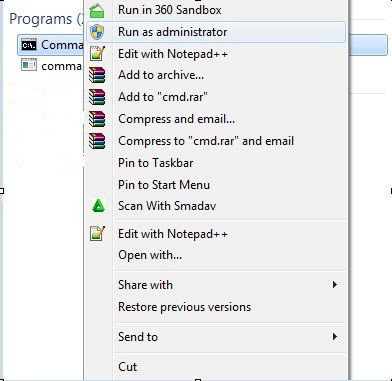Click Notepad++ icon above Open with
392x381 pixels.
click(97, 234)
